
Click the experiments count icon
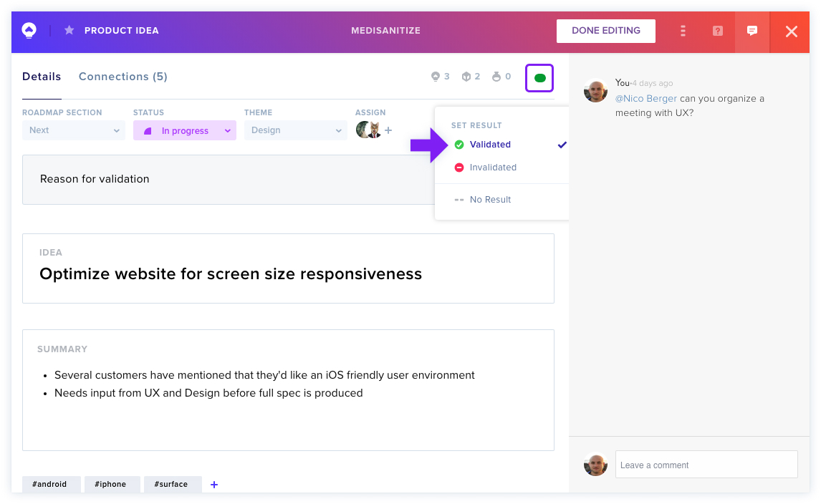496,77
